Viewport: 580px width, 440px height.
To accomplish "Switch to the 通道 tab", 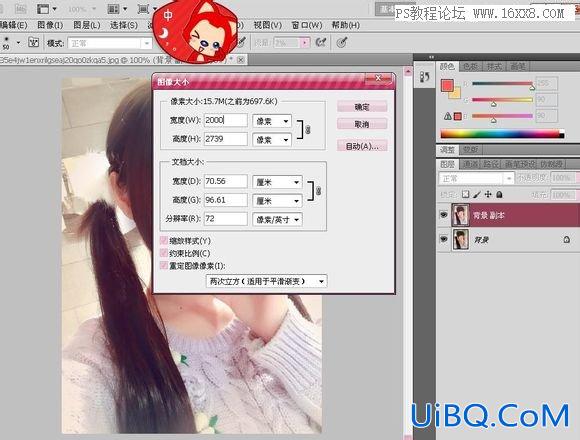I will (471, 164).
